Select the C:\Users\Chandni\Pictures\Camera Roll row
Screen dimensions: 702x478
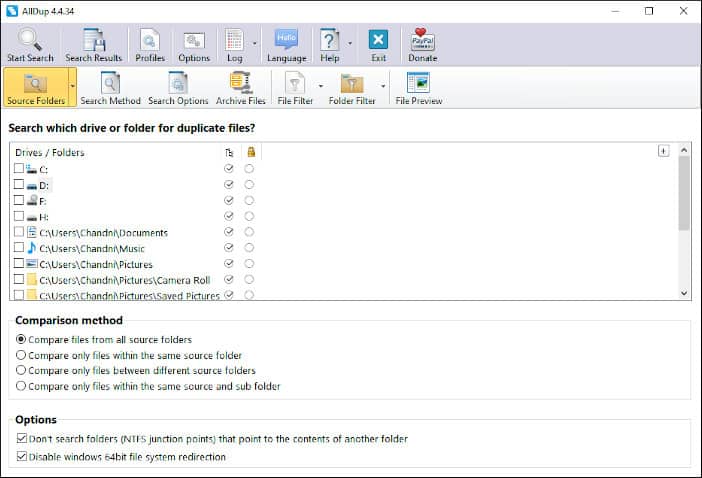pos(124,280)
